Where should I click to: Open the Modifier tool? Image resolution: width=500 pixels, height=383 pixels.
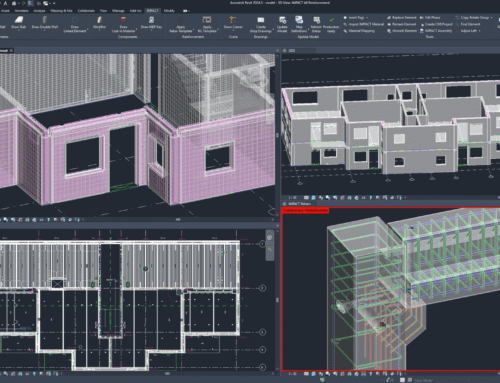coord(99,23)
